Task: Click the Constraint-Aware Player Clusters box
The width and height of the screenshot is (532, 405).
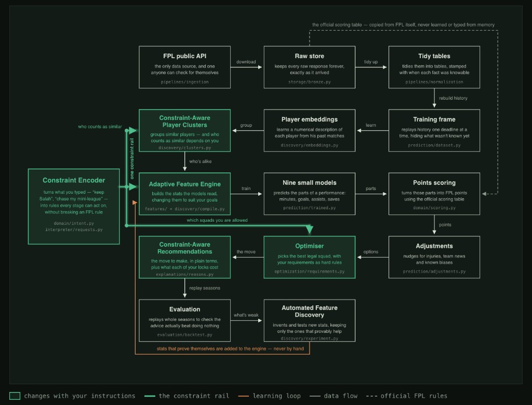Action: (x=184, y=130)
